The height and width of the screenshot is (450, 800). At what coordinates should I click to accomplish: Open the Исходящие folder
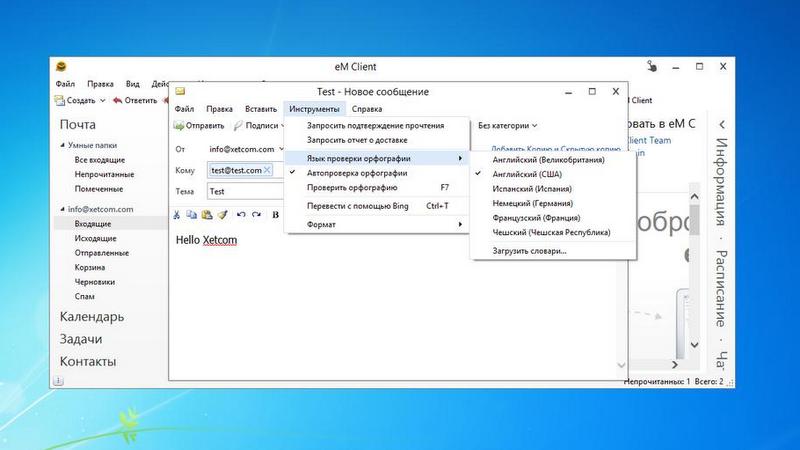pos(95,238)
